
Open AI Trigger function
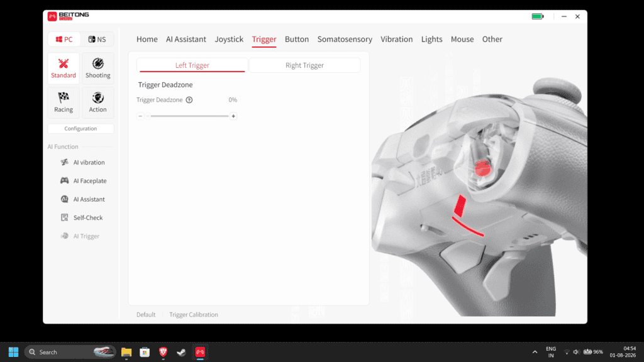pos(80,236)
